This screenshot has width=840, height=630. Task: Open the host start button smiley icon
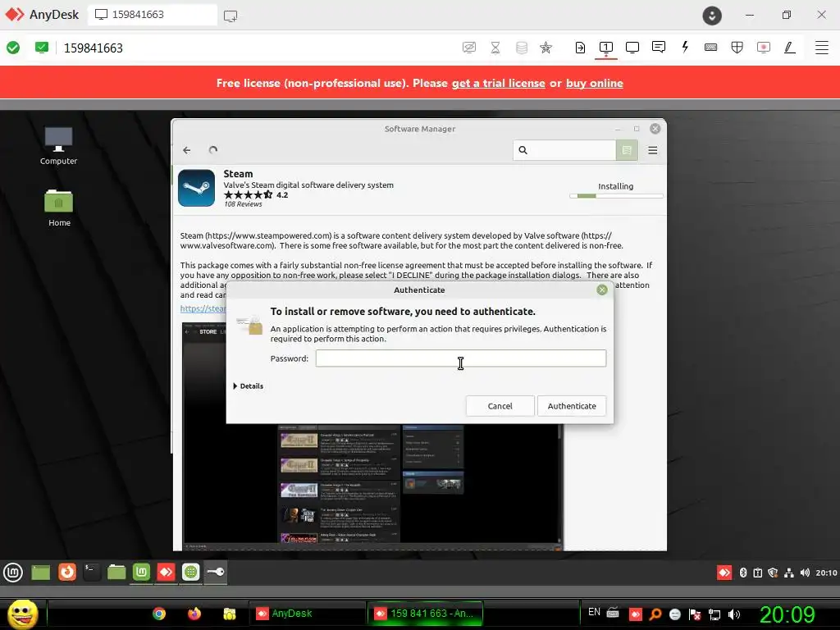coord(22,614)
